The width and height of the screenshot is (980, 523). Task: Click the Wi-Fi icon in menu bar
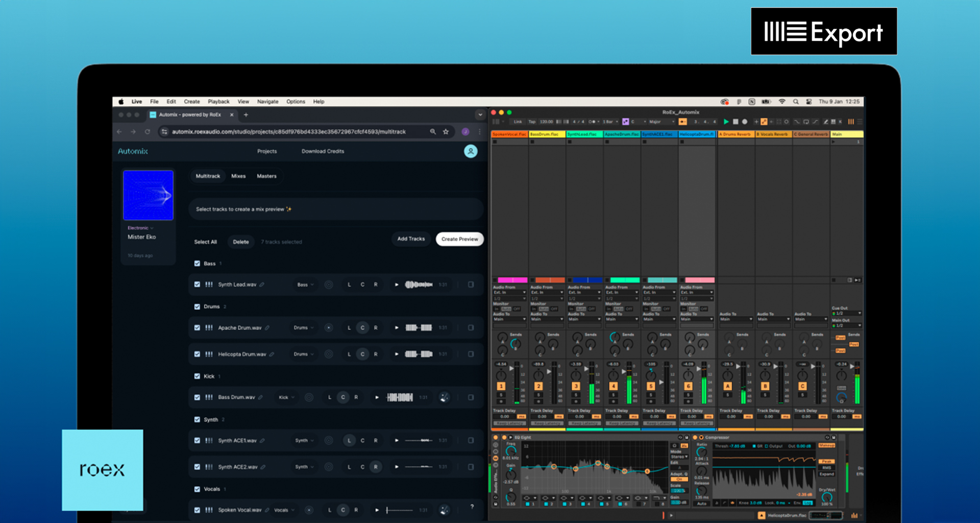coord(781,102)
